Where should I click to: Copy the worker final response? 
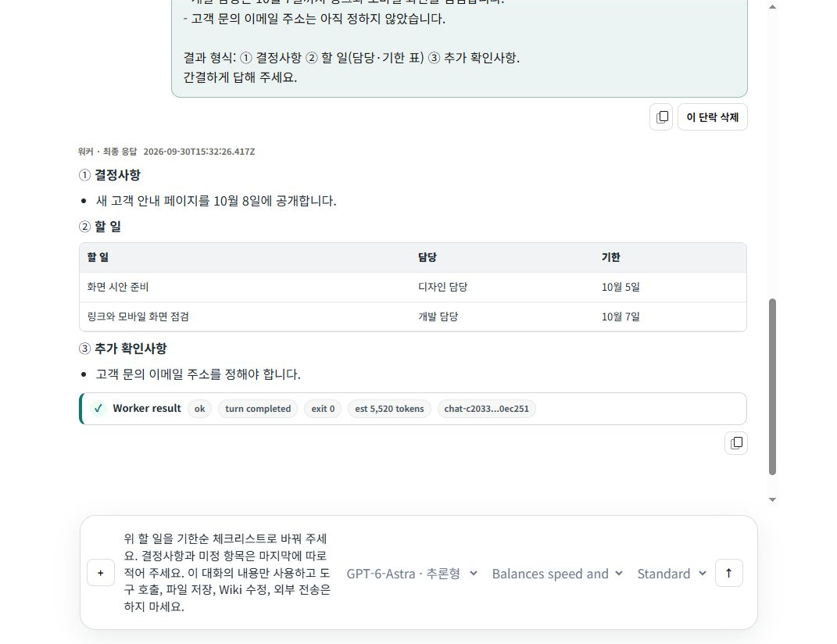pyautogui.click(x=736, y=442)
